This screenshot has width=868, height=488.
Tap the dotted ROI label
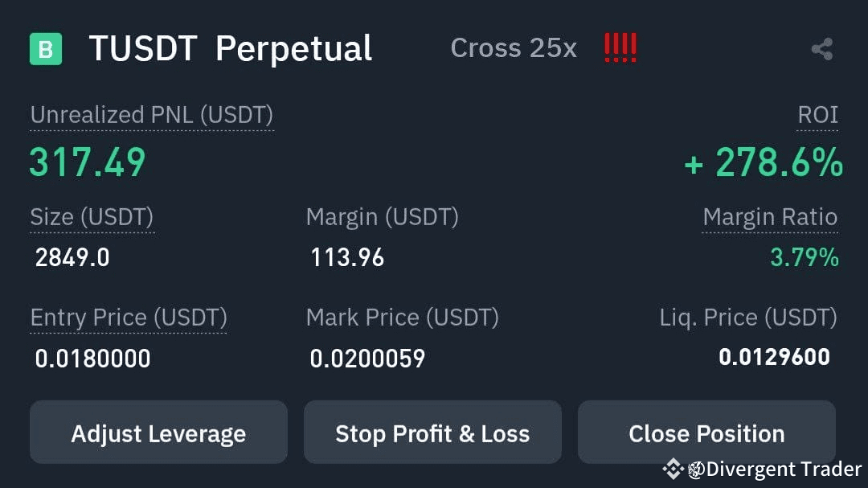pyautogui.click(x=817, y=115)
